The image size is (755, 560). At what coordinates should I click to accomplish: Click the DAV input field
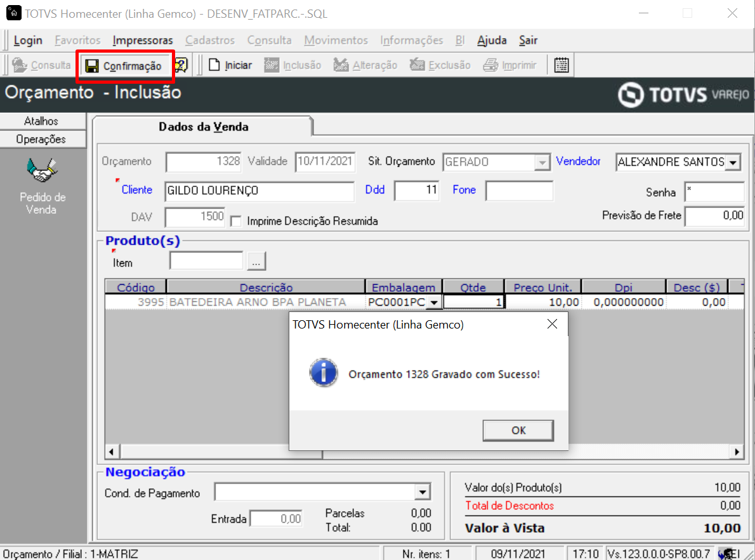195,217
